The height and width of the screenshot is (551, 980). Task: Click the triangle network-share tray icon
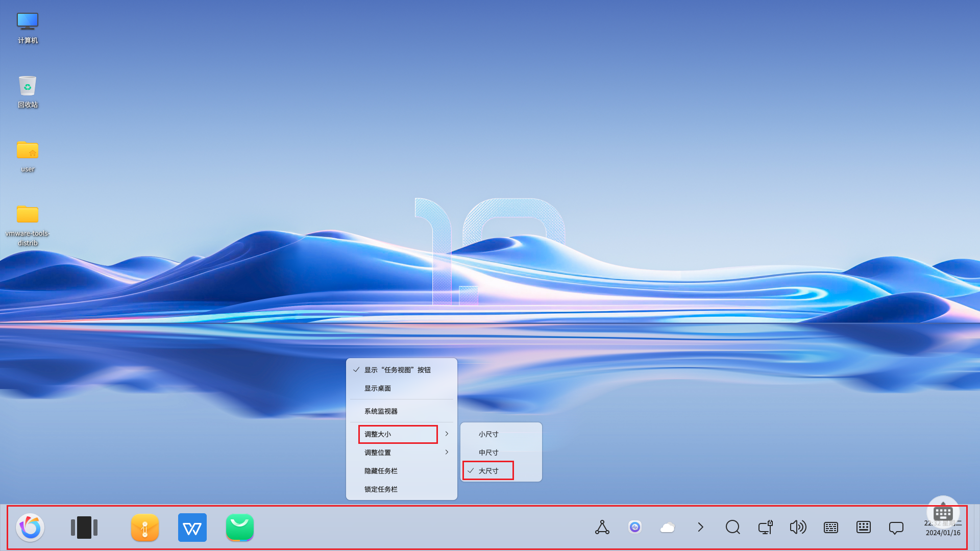pyautogui.click(x=602, y=527)
